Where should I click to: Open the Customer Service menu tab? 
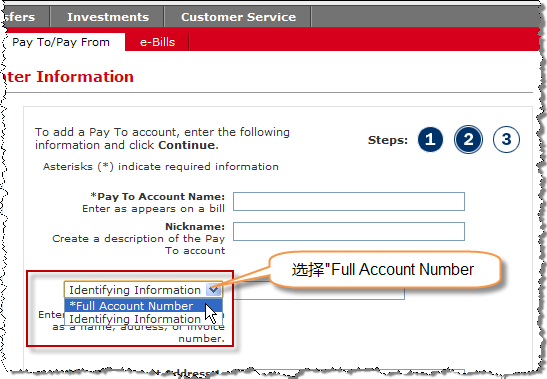pos(238,17)
